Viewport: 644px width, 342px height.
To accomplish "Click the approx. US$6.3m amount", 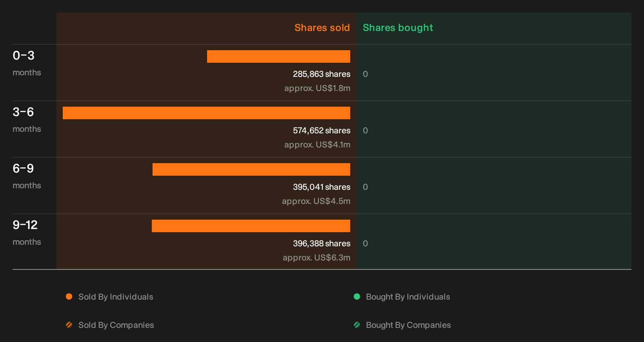I will click(317, 258).
